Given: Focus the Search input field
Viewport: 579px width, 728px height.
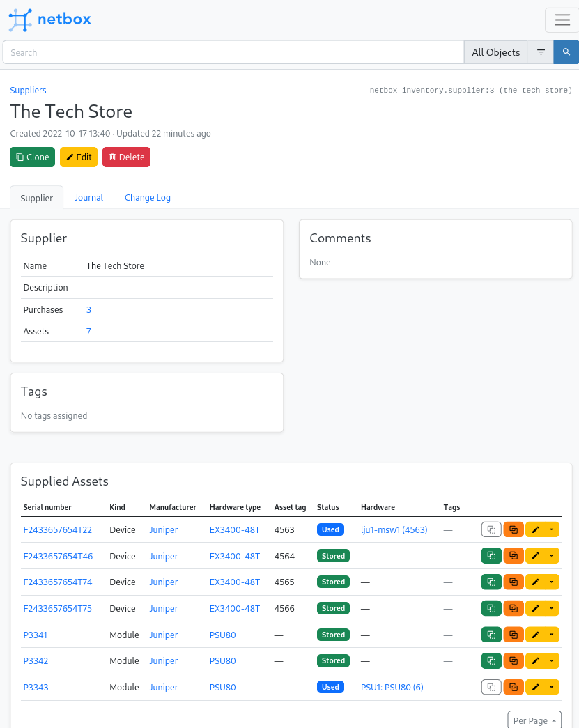Looking at the screenshot, I should tap(233, 52).
